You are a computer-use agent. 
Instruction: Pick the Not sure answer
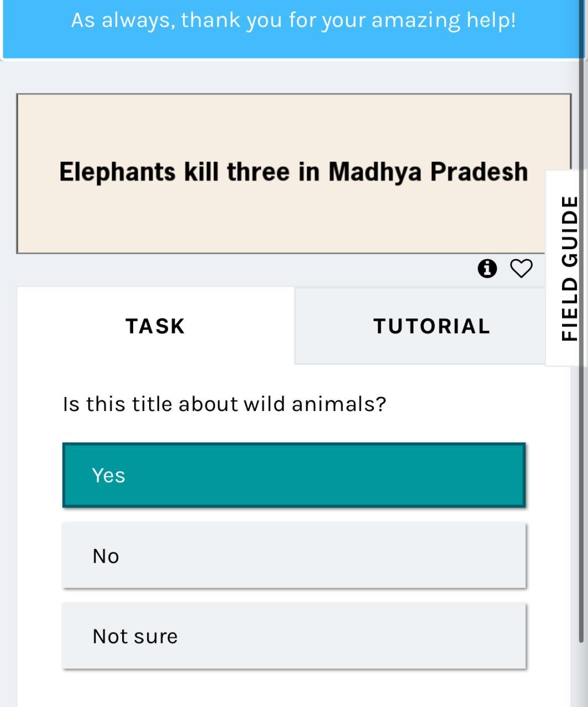click(294, 636)
